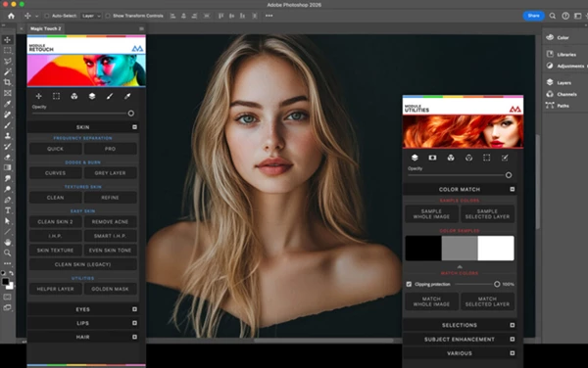Toggle Clipping protection checkbox
The height and width of the screenshot is (368, 588).
(x=409, y=284)
